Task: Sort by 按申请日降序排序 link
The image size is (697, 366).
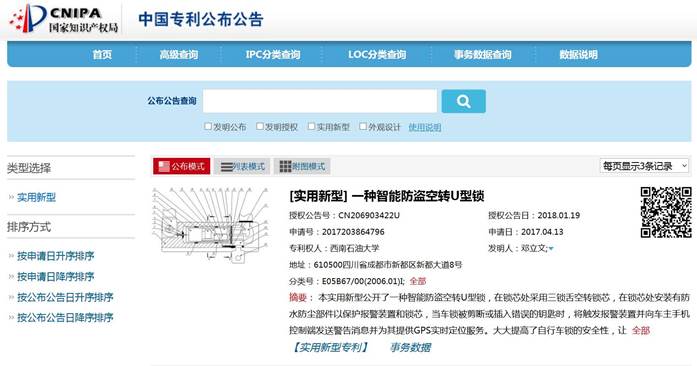Action: click(56, 277)
